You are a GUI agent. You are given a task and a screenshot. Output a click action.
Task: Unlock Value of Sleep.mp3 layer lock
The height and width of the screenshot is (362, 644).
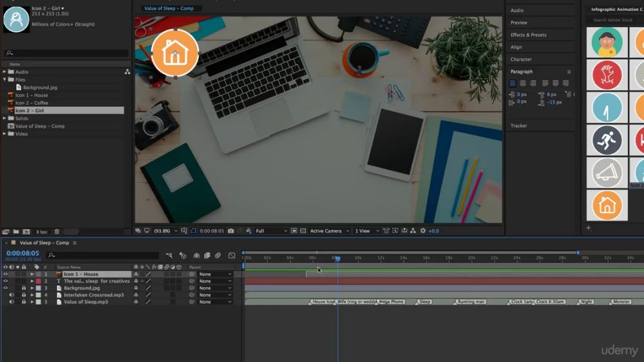24,301
